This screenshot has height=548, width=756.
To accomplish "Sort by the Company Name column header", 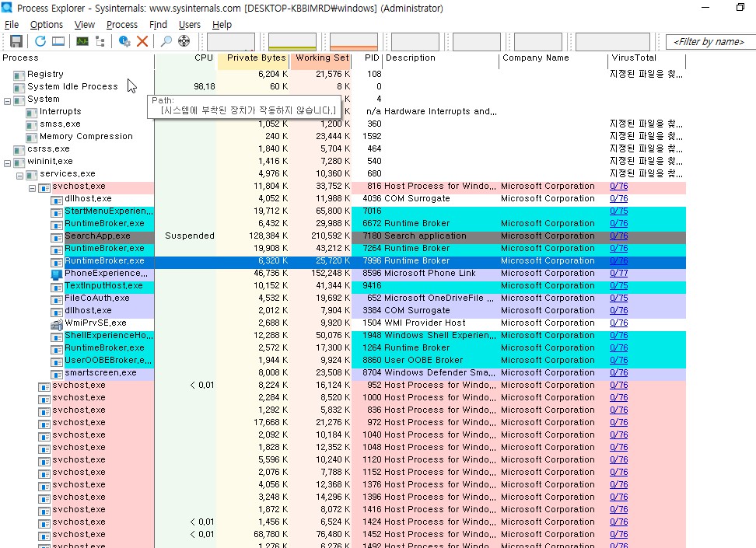I will (553, 58).
